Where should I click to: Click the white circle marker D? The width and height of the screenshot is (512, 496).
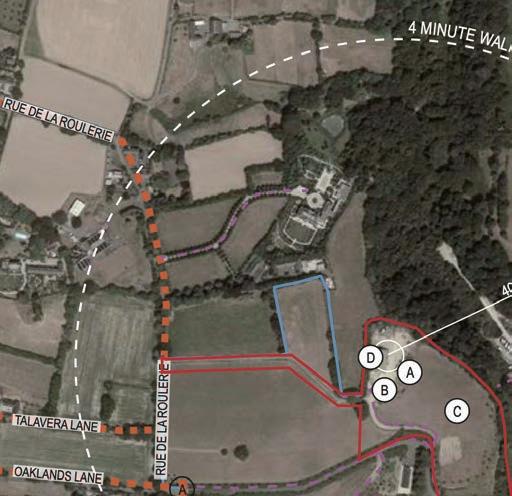[371, 358]
